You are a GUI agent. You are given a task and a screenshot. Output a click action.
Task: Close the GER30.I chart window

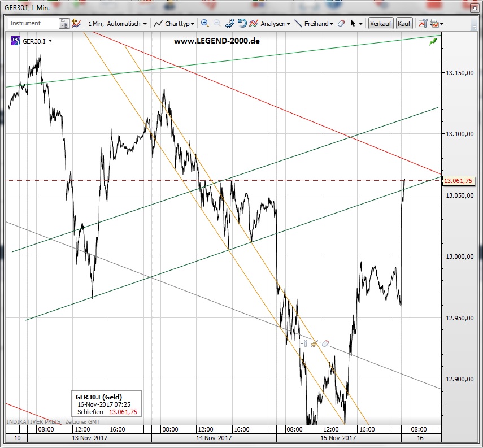474,8
